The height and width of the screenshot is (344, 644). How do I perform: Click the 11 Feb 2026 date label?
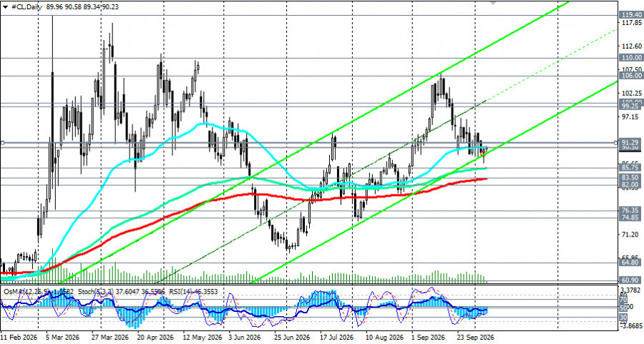point(19,338)
